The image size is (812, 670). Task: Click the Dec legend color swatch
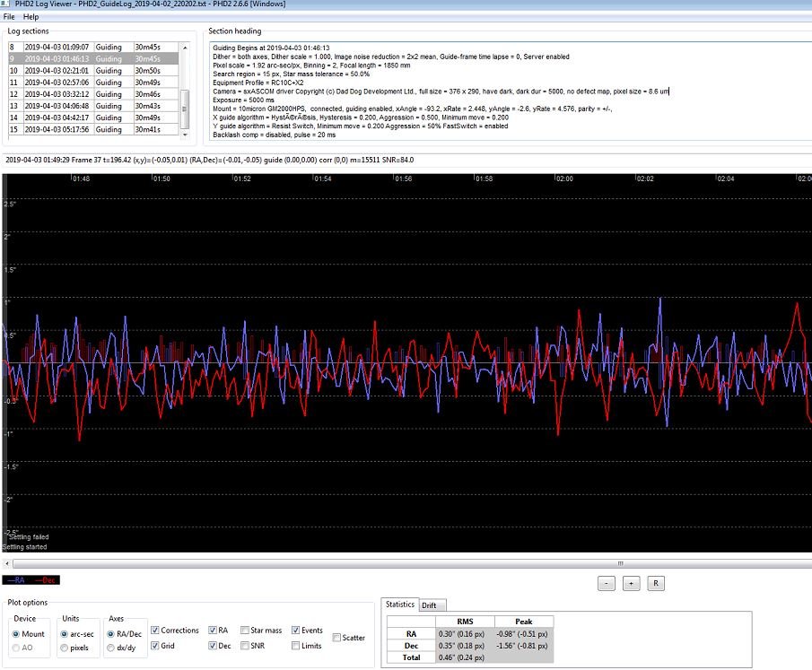pyautogui.click(x=44, y=580)
